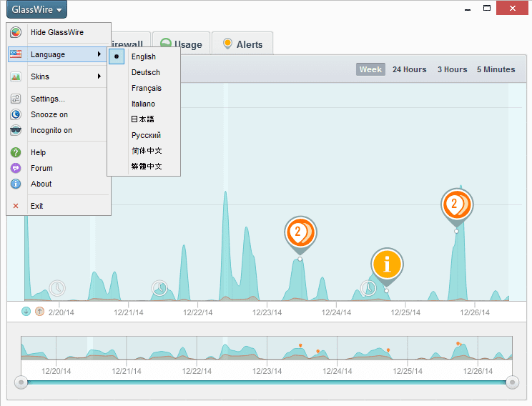Screen dimensions: 532x406
Task: Choose Hide GlassWire from the menu
Action: (x=59, y=32)
